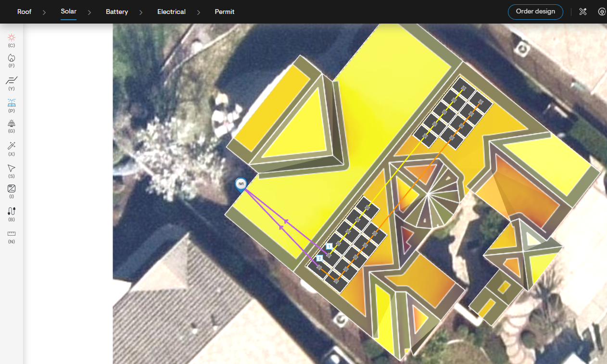607x364 pixels.
Task: Click the Order design button
Action: click(535, 12)
